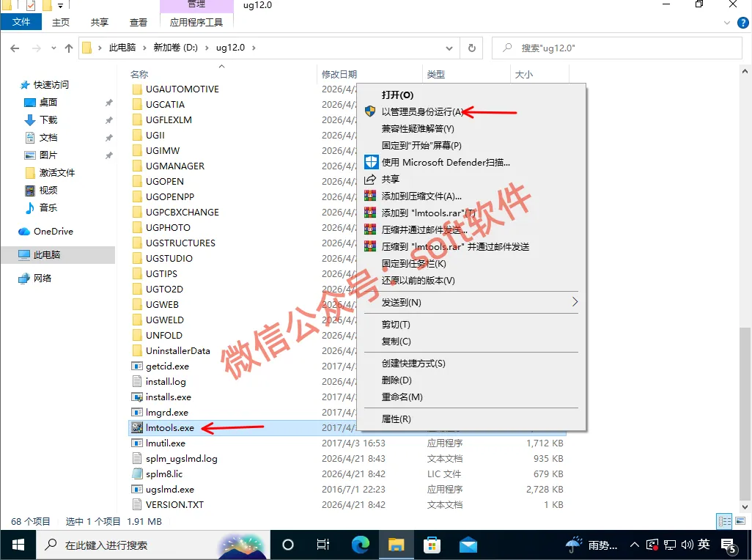Choose Open (打开) in context menu
This screenshot has width=752, height=560.
(397, 95)
